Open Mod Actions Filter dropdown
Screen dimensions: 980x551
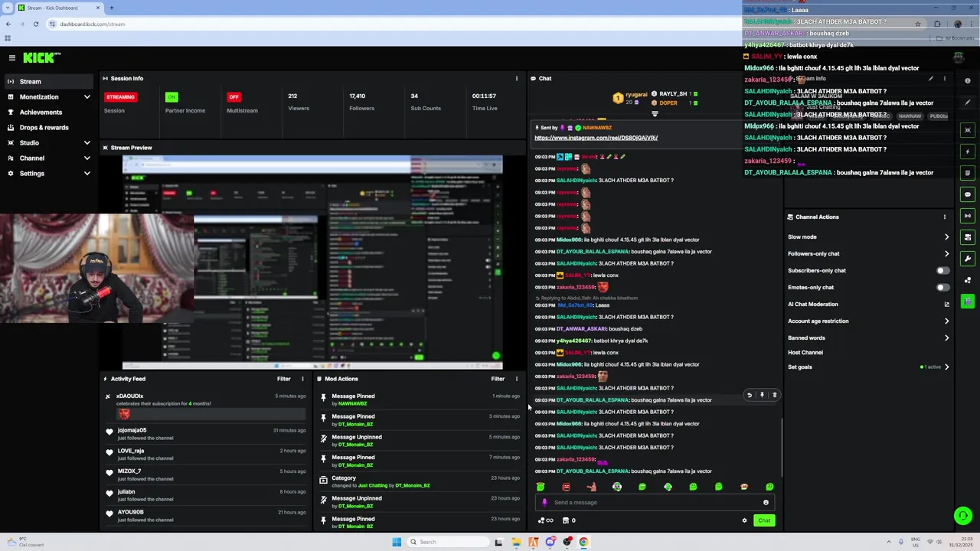(x=498, y=379)
